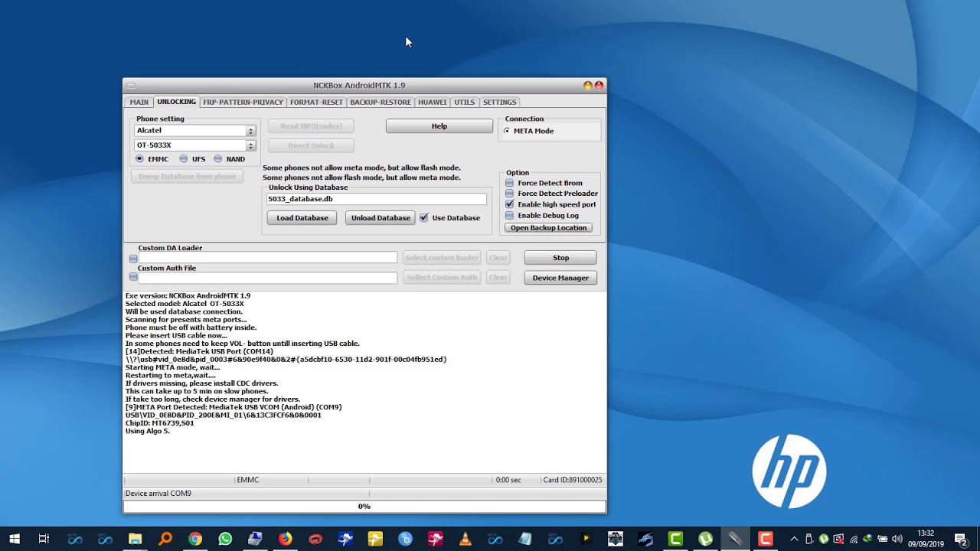Open uTorrent from the taskbar
Viewport: 980px width, 551px height.
click(x=705, y=539)
